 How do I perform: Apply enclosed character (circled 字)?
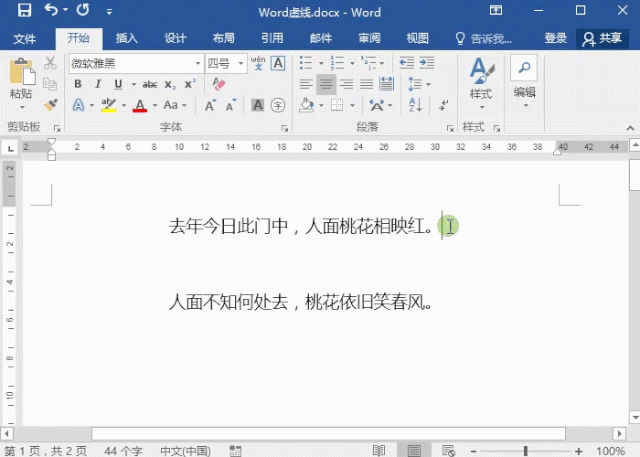[x=278, y=105]
